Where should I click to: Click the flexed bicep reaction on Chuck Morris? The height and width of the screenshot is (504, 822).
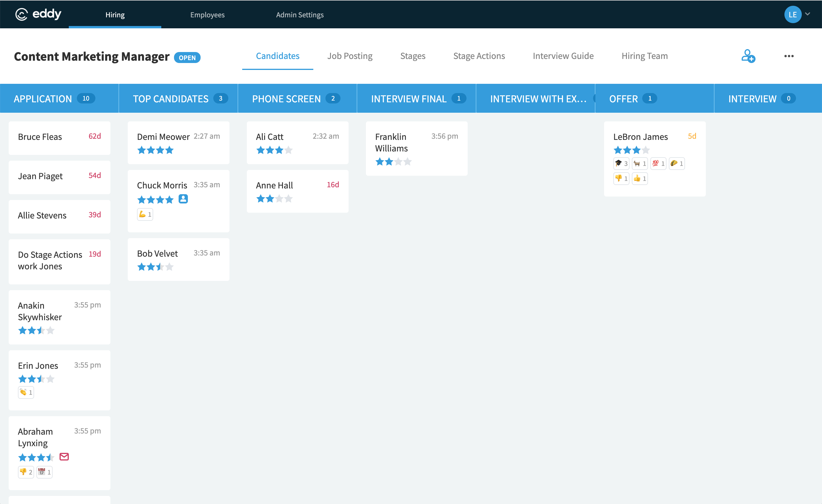click(145, 214)
